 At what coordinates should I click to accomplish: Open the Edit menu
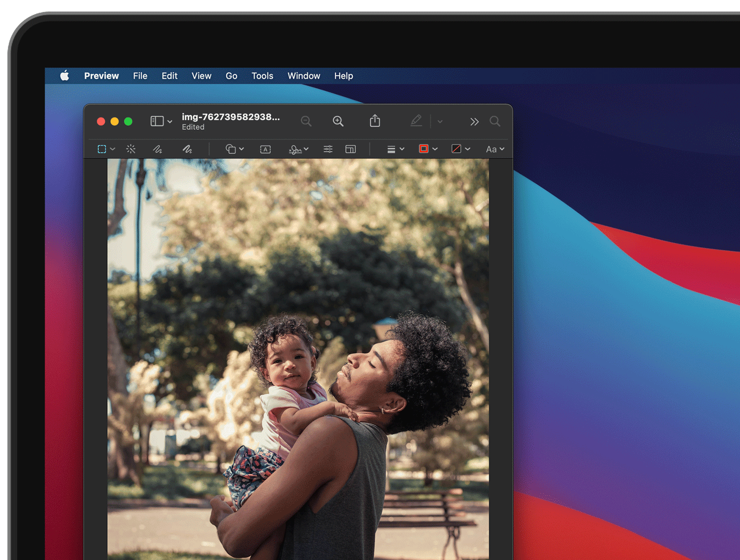coord(170,76)
